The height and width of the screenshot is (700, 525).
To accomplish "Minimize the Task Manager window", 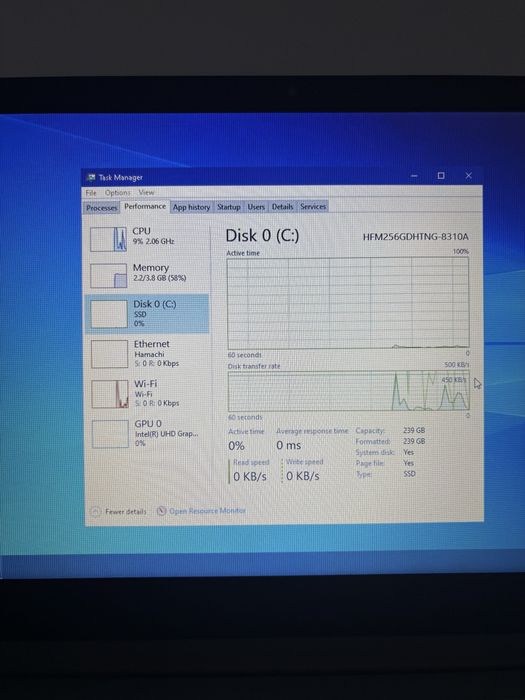I will pos(414,176).
